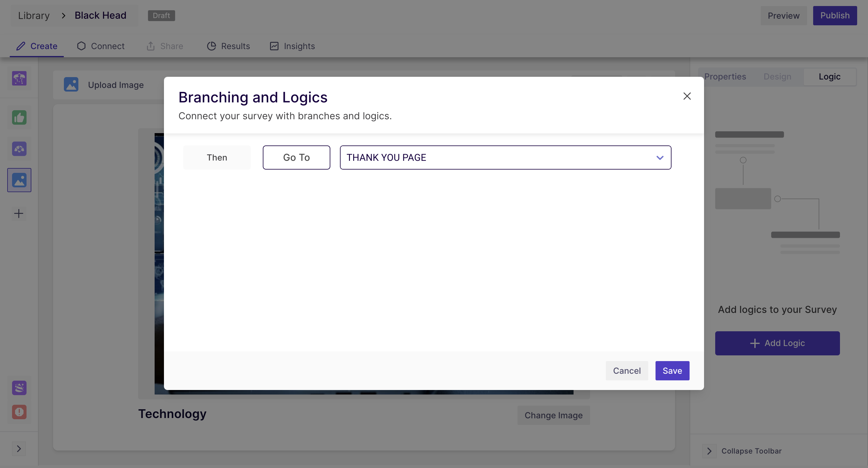Open the thank you page sidebar icon
This screenshot has height=468, width=868.
(19, 388)
